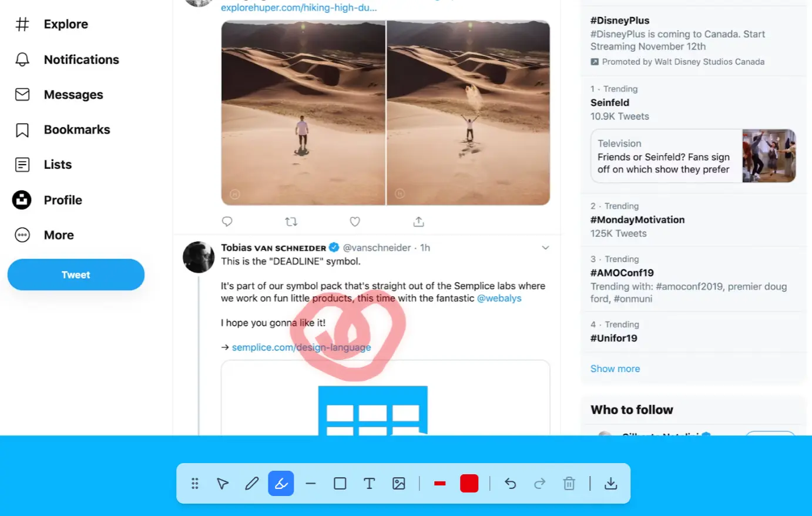Click the image insert tool in the toolbar
The width and height of the screenshot is (812, 516).
point(398,483)
